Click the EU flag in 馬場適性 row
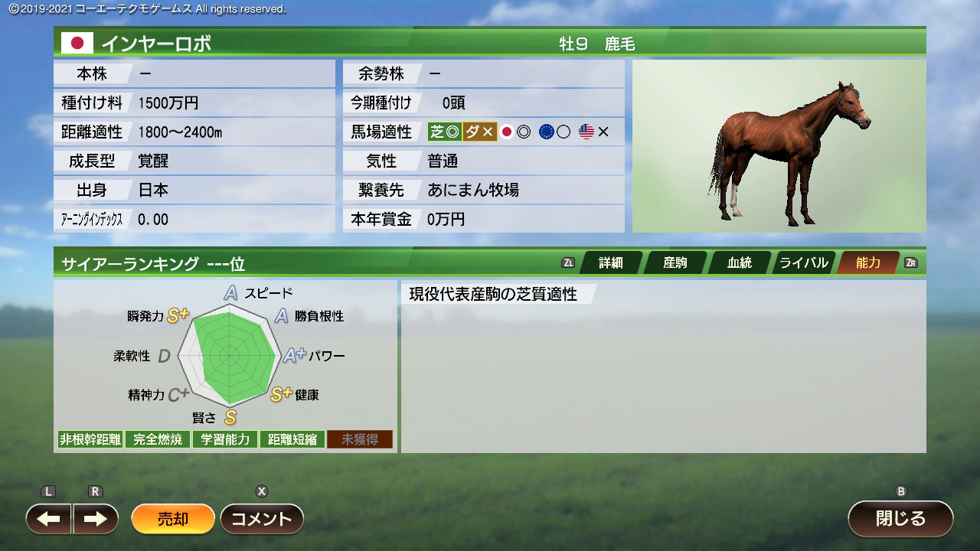Image resolution: width=980 pixels, height=551 pixels. [x=546, y=132]
